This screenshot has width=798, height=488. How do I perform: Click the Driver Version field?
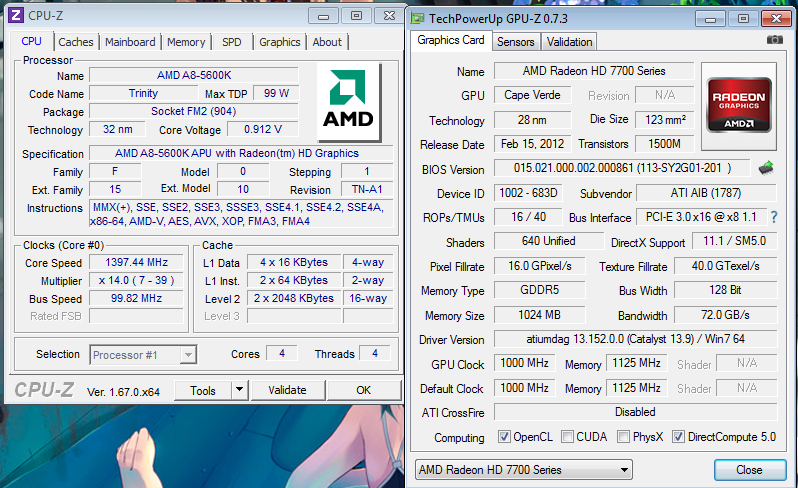pos(635,339)
